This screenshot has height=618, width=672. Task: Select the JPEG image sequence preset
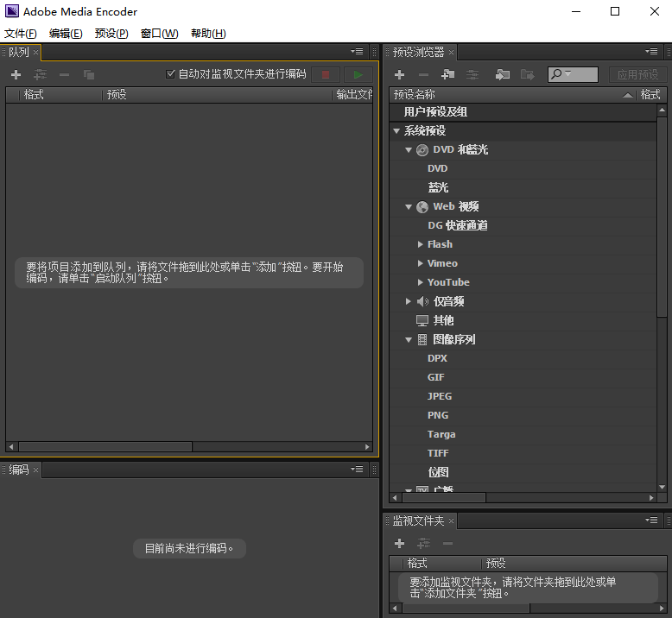click(x=439, y=396)
